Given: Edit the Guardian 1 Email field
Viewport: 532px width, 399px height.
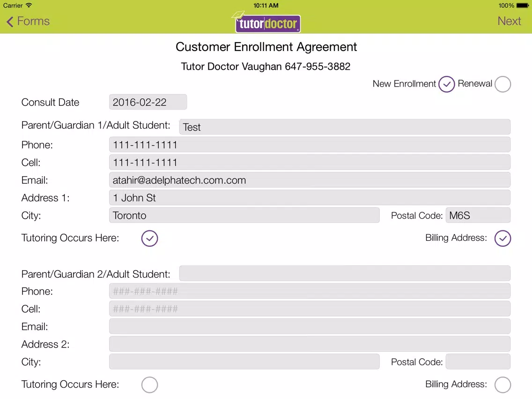Looking at the screenshot, I should click(310, 180).
